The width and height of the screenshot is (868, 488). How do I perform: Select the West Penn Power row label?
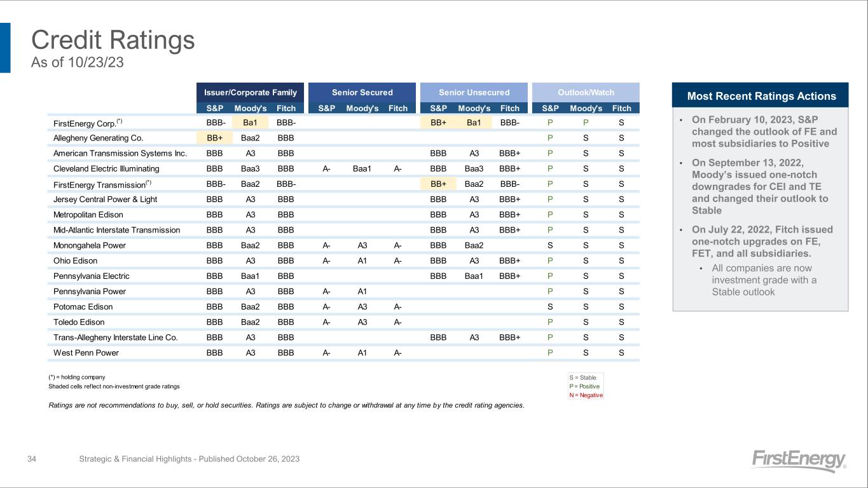click(86, 353)
